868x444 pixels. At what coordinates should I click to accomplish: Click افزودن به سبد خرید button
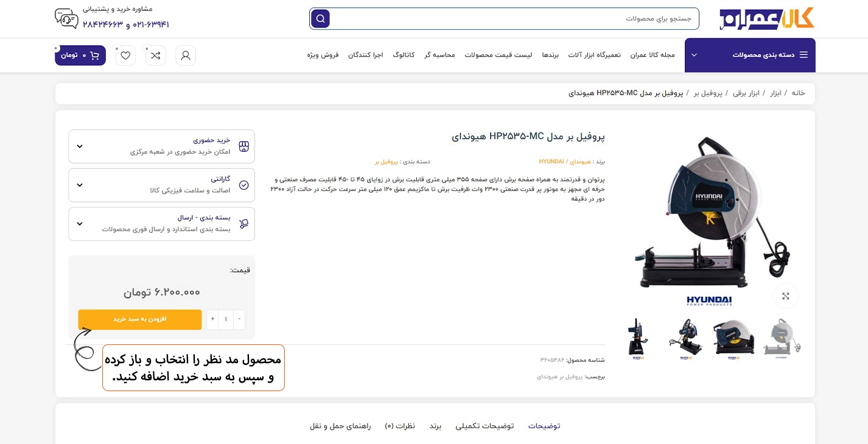[140, 319]
